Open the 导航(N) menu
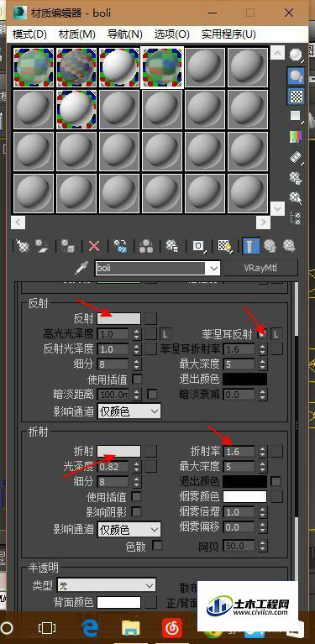 point(125,34)
